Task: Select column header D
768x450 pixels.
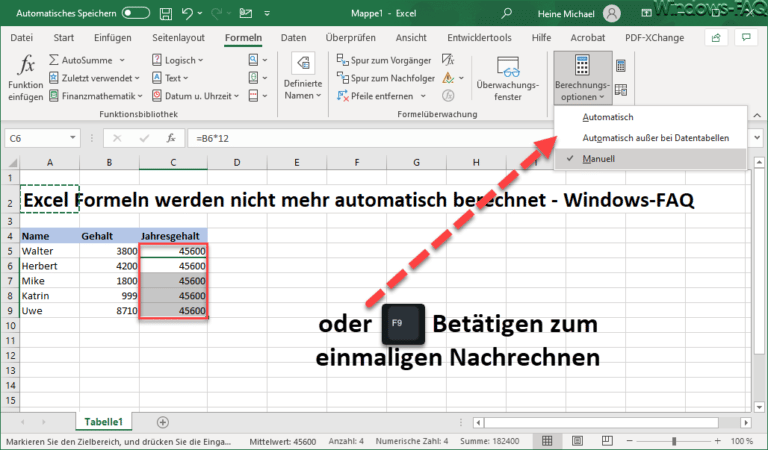Action: click(237, 163)
